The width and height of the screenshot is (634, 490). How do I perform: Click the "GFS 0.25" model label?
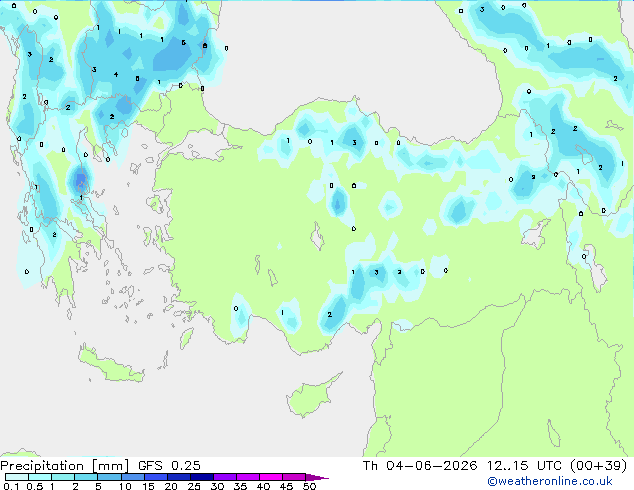click(x=169, y=466)
